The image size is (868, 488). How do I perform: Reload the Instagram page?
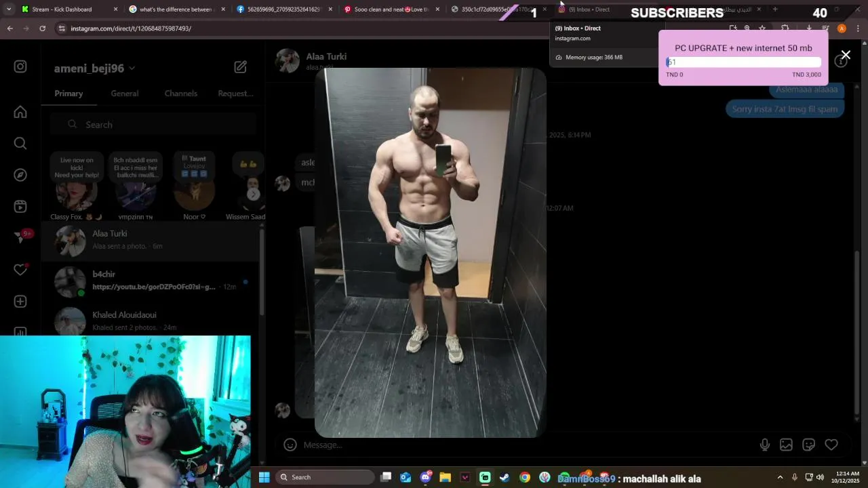pyautogui.click(x=42, y=28)
